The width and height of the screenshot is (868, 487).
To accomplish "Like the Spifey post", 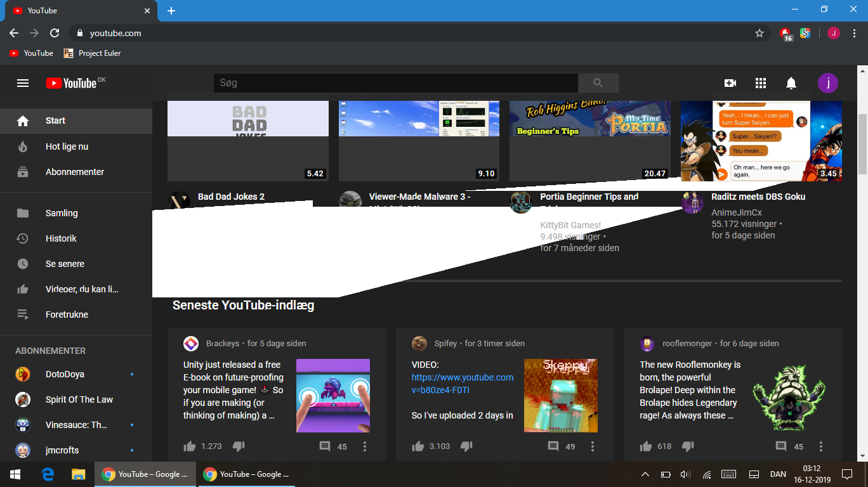I will (x=418, y=446).
